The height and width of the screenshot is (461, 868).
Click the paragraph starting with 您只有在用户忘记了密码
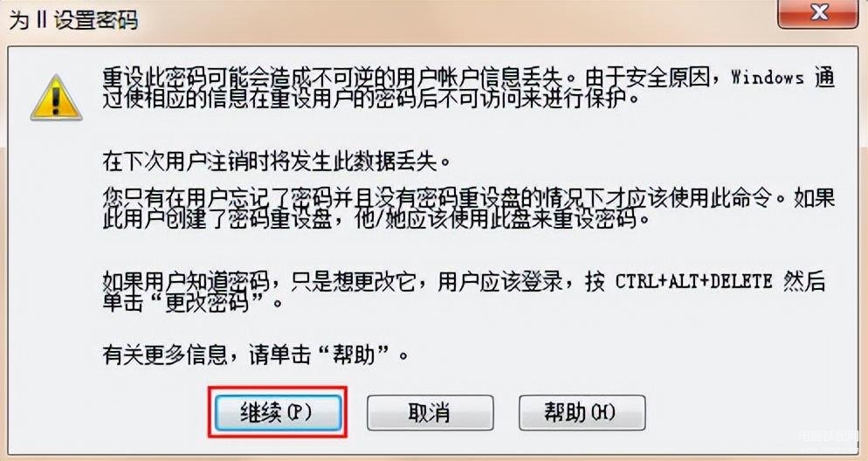coord(468,208)
